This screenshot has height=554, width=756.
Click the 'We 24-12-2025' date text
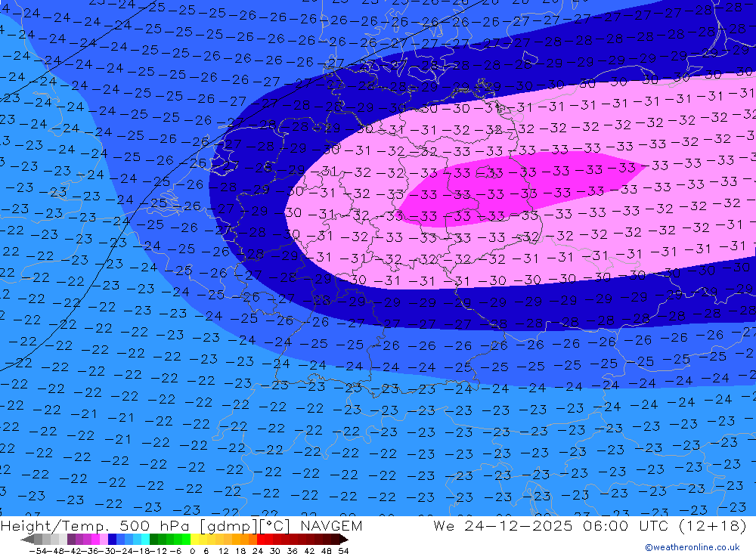[x=503, y=525]
